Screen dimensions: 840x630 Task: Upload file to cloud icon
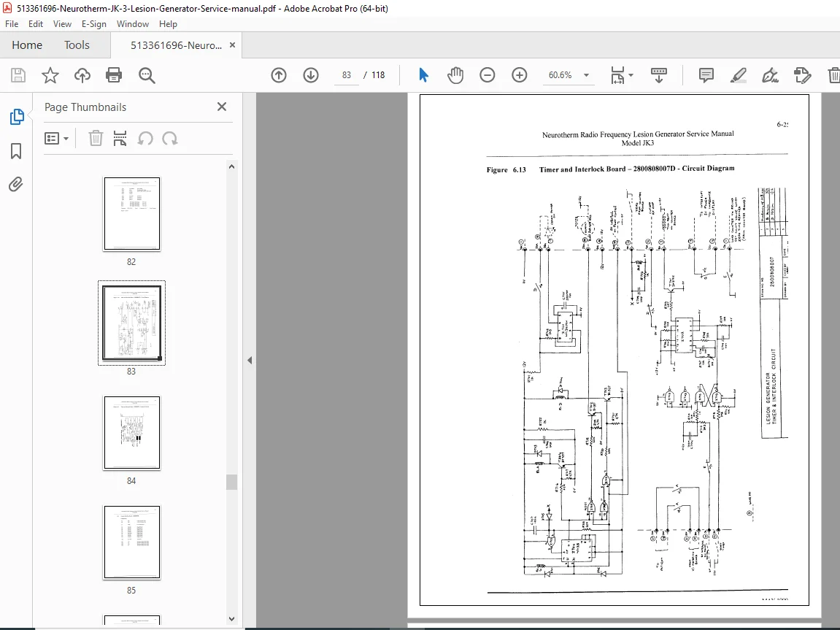(x=82, y=75)
